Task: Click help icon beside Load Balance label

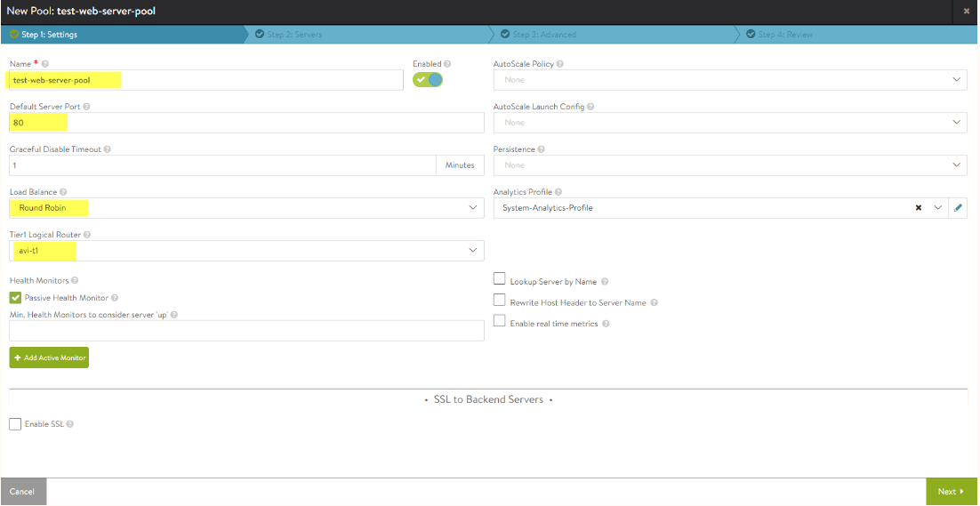Action: (x=63, y=192)
